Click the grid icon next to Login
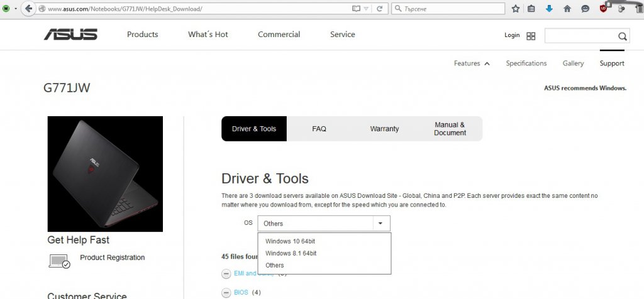This screenshot has height=299, width=644. coord(531,36)
